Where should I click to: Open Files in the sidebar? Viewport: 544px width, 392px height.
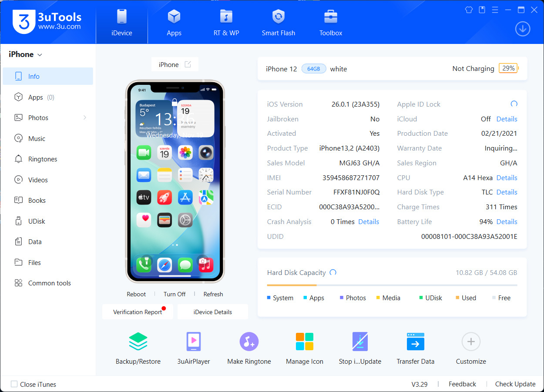[x=48, y=262]
